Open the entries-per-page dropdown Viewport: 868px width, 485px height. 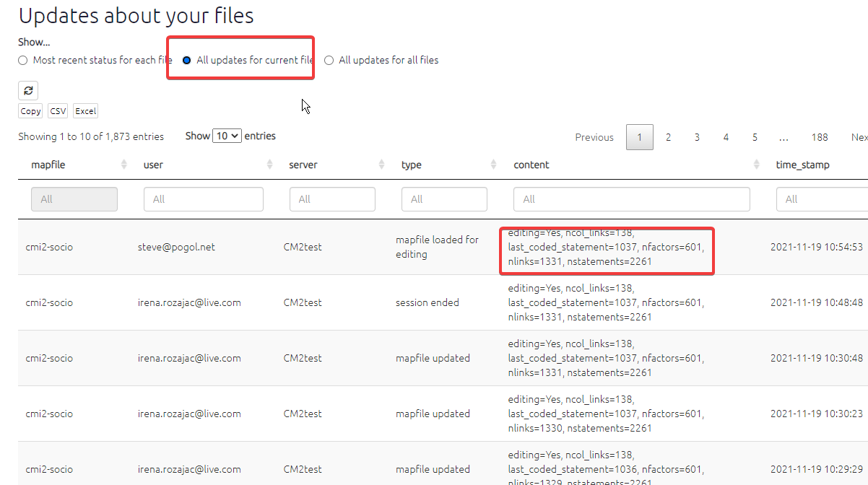[227, 136]
